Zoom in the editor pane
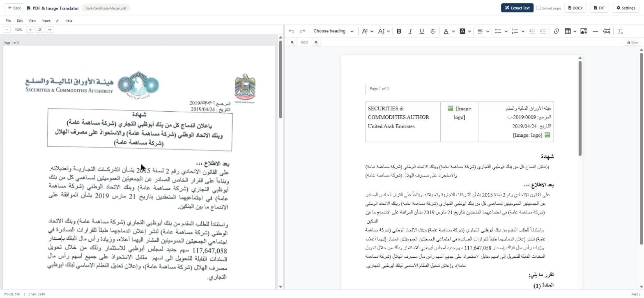This screenshot has width=644, height=298. pyautogui.click(x=316, y=42)
